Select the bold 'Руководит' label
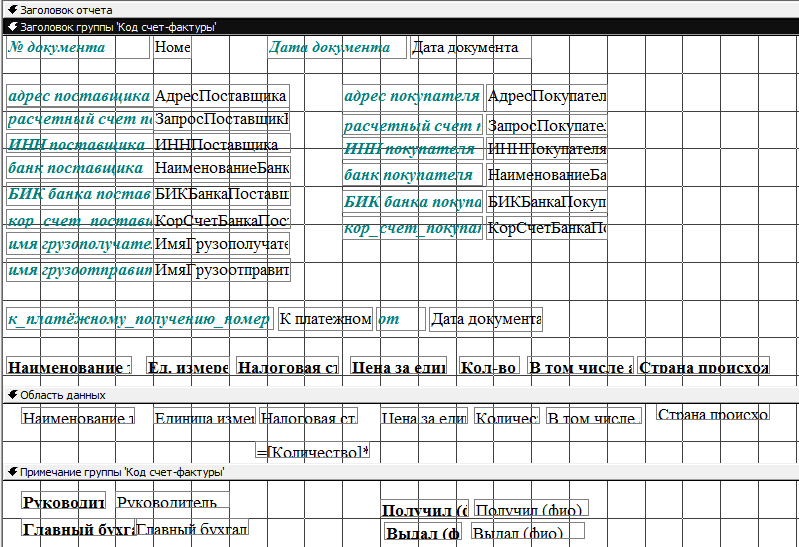The image size is (799, 547). tap(64, 501)
